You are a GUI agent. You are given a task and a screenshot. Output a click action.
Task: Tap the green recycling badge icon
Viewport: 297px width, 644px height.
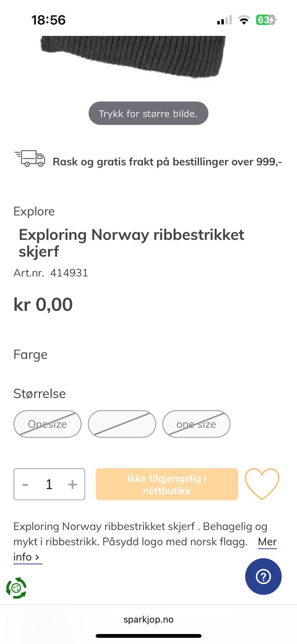point(16,588)
